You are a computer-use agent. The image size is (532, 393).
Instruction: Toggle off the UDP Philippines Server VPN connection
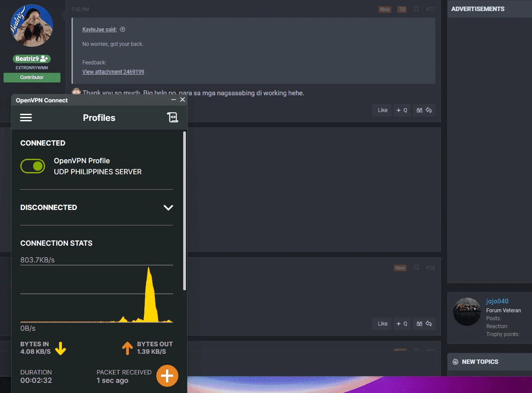[33, 166]
